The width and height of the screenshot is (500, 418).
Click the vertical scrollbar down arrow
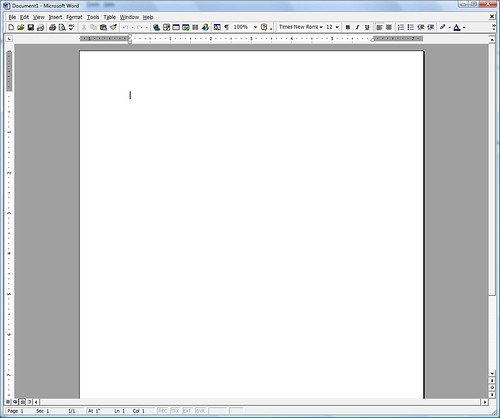pyautogui.click(x=492, y=374)
